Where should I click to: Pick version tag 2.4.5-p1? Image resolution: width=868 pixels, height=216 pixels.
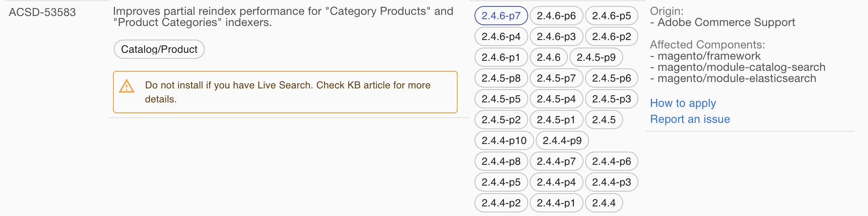pos(556,120)
